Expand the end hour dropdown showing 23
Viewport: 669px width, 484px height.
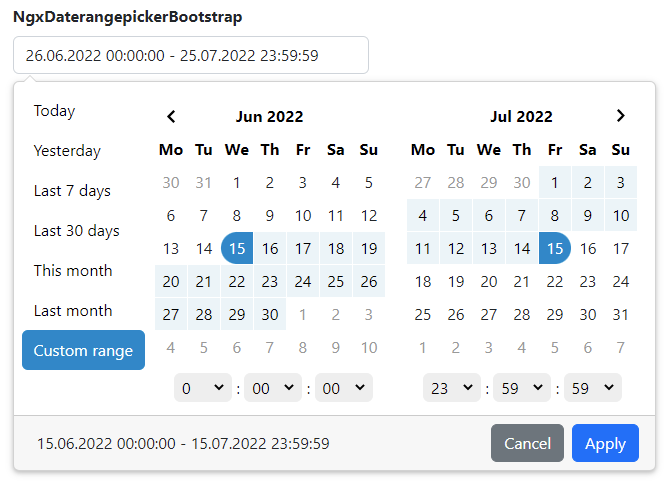pyautogui.click(x=452, y=388)
